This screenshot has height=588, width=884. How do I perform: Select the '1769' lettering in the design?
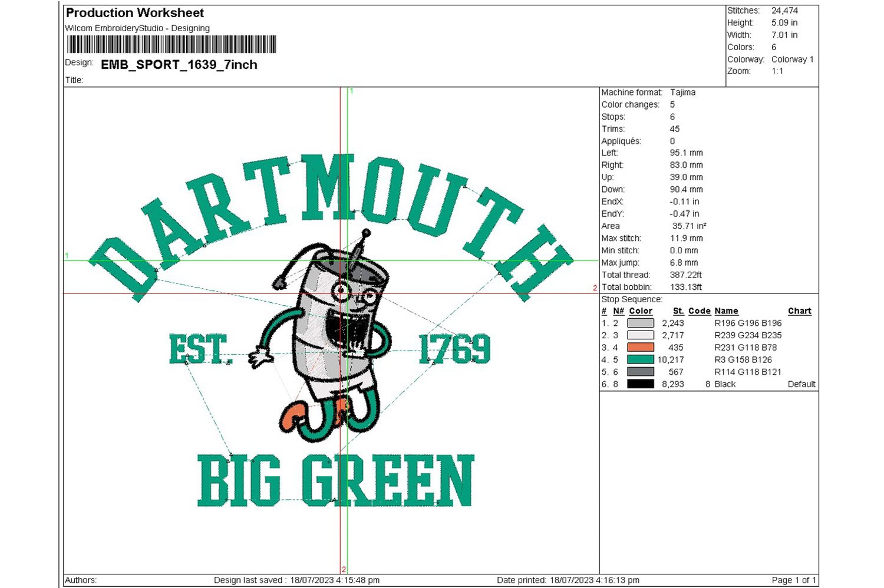point(454,349)
